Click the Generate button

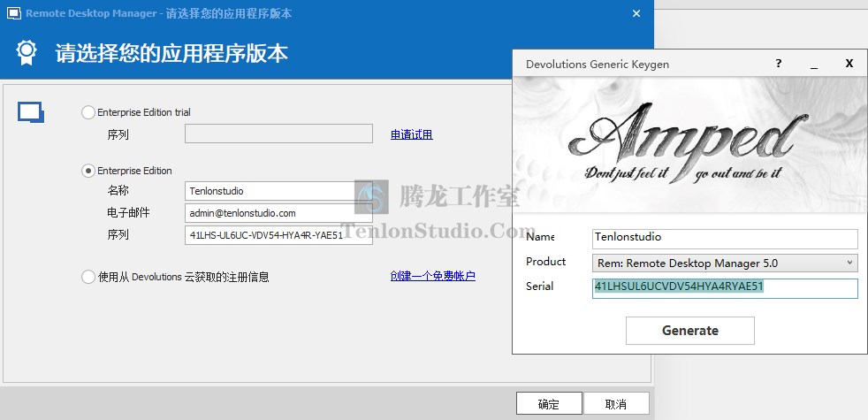pyautogui.click(x=689, y=331)
